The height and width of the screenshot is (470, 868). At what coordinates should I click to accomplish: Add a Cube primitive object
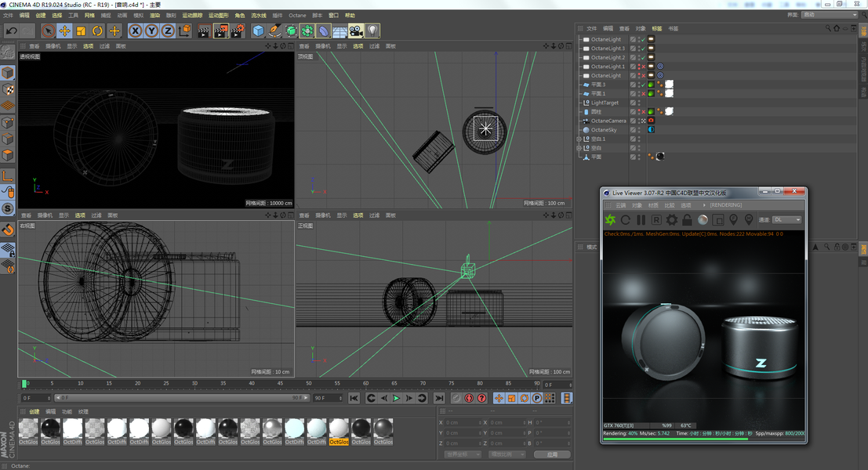[x=258, y=31]
